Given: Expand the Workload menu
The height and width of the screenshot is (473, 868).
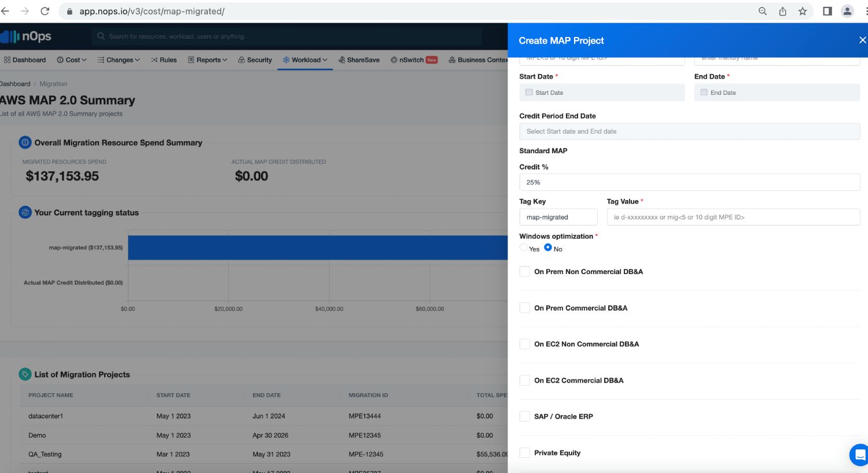Looking at the screenshot, I should point(305,60).
